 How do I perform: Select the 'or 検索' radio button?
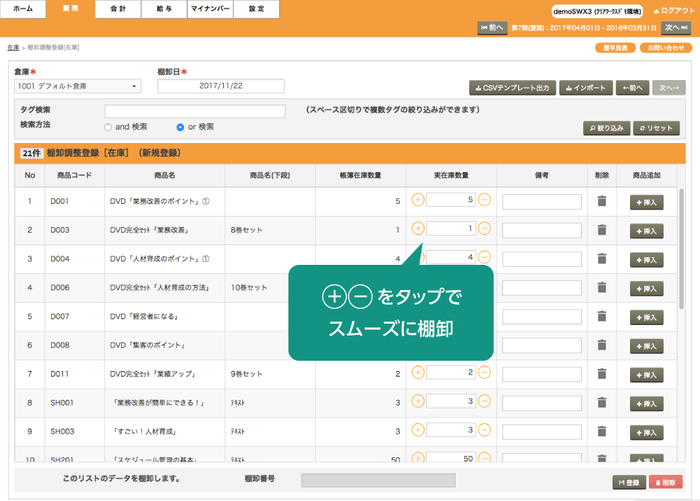click(180, 128)
